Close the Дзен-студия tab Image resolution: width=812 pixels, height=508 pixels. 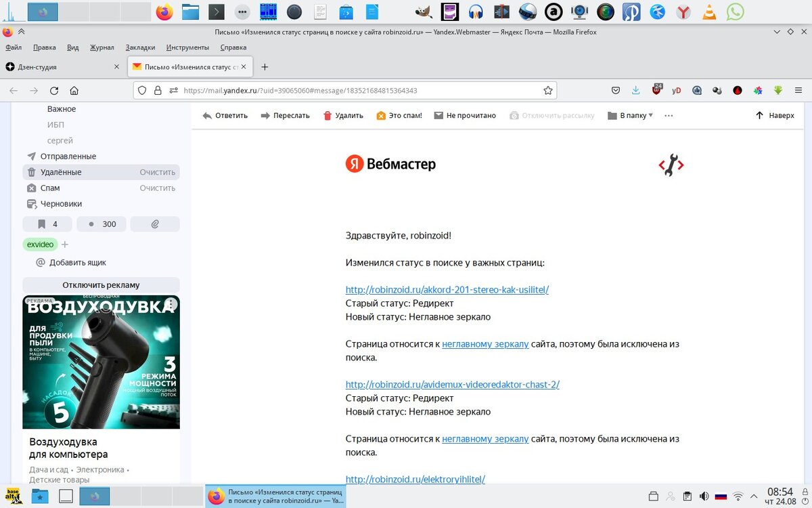coord(116,67)
